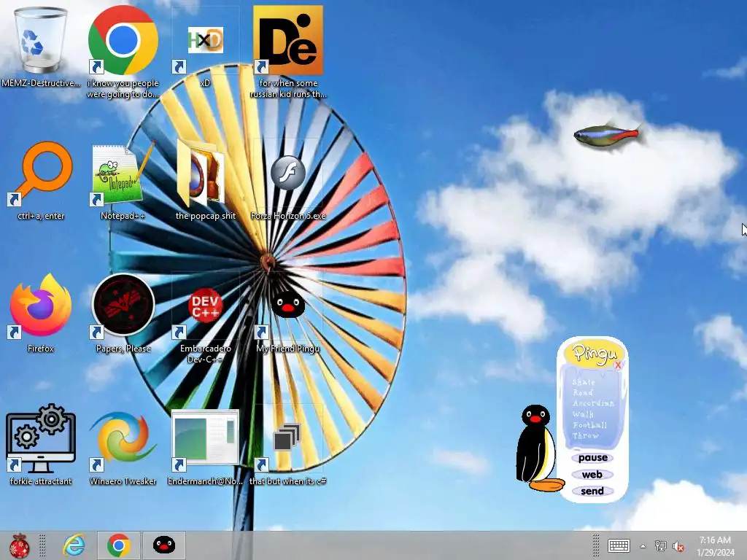Click the yellow Pingu logo title
The width and height of the screenshot is (747, 560).
tap(593, 354)
